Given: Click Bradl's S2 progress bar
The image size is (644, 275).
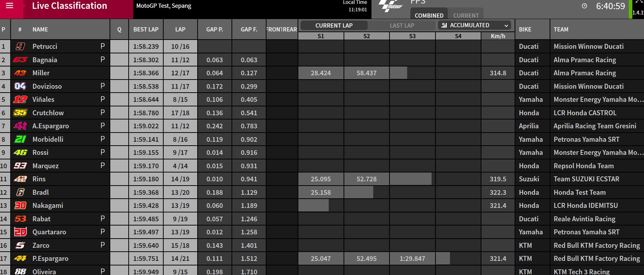Looking at the screenshot, I should coord(358,192).
